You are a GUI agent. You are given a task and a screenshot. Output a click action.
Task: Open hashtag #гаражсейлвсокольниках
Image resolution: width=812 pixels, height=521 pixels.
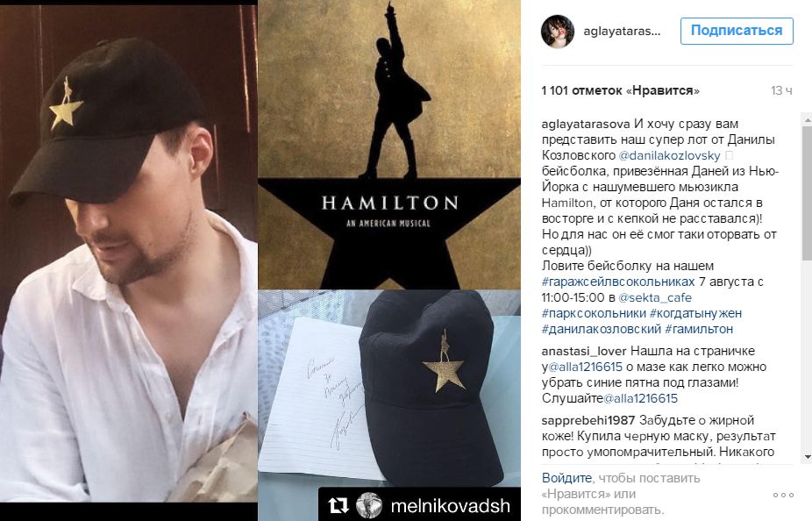click(x=618, y=282)
